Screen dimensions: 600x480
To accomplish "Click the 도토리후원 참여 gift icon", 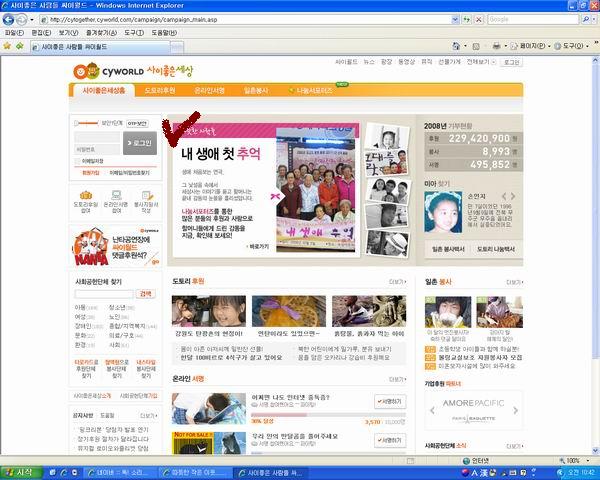I will [x=86, y=195].
